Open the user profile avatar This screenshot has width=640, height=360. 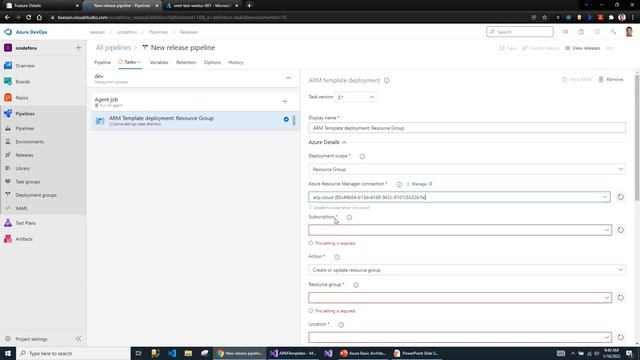point(629,32)
